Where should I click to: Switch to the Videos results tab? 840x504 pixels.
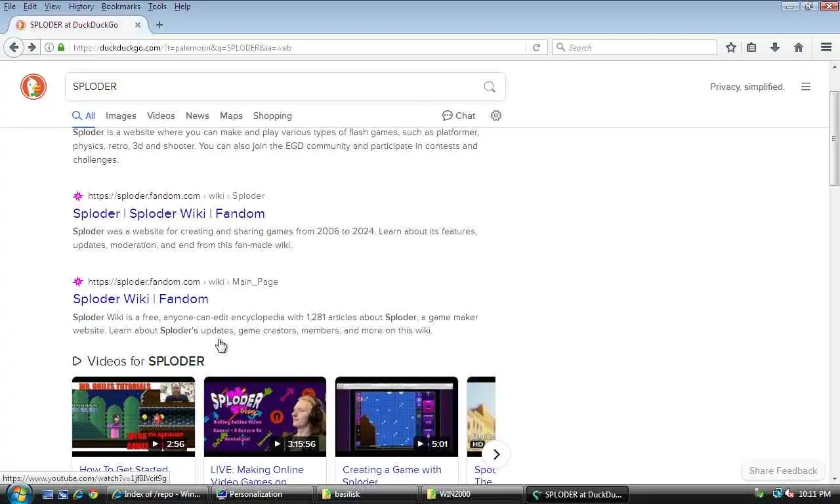(161, 115)
